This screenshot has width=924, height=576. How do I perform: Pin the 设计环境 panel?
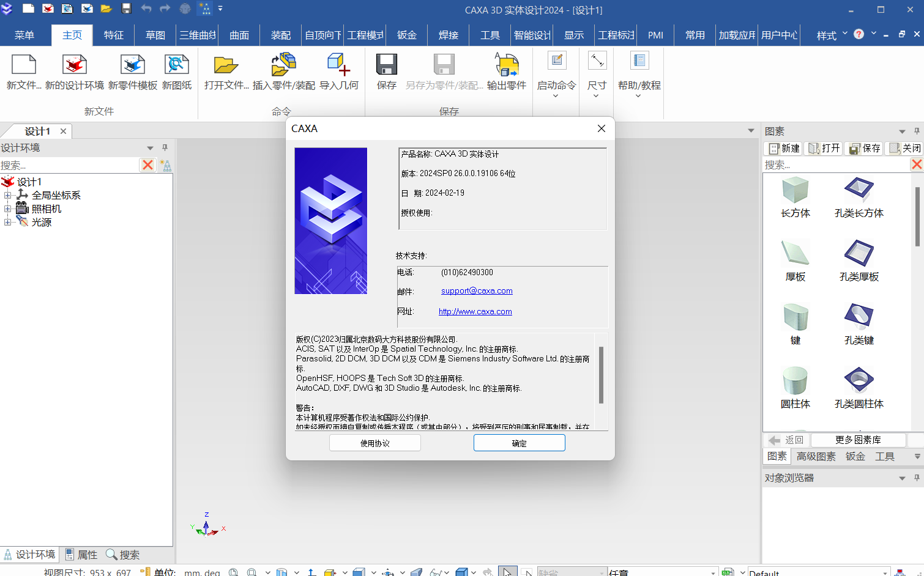(165, 148)
